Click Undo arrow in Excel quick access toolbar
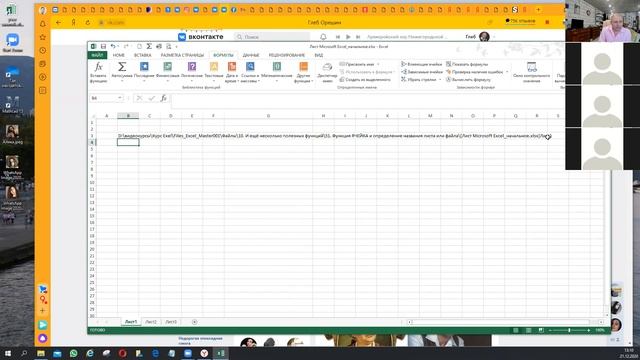 (113, 47)
